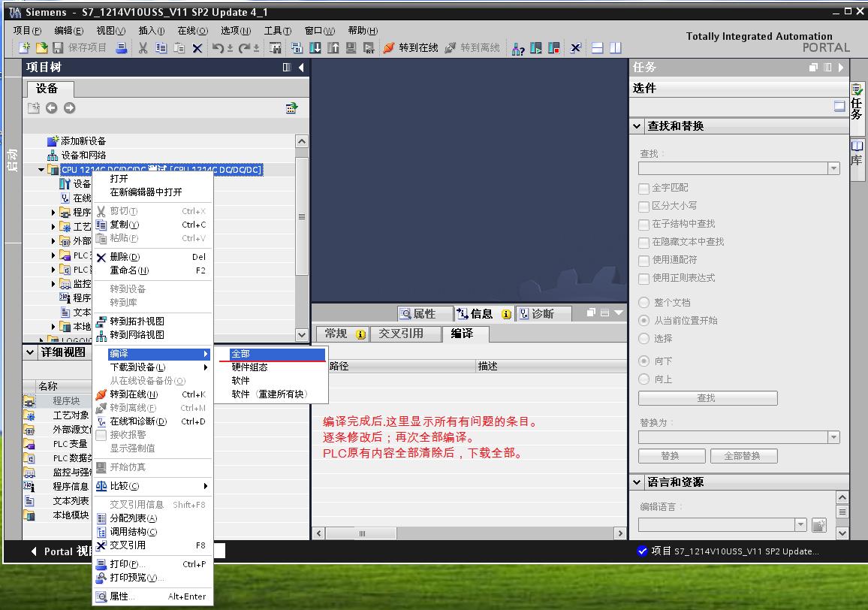Collapse project tree with header arrow
Viewport: 868px width, 610px height.
coord(301,68)
